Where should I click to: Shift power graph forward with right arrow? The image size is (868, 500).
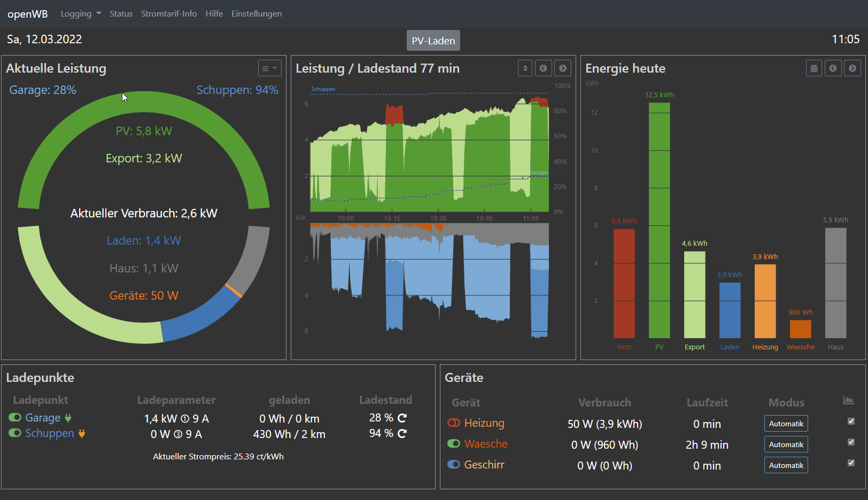(562, 68)
